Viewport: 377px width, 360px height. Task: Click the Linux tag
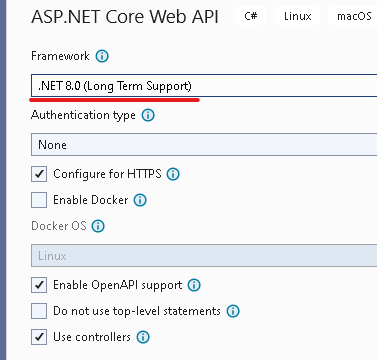coord(297,16)
